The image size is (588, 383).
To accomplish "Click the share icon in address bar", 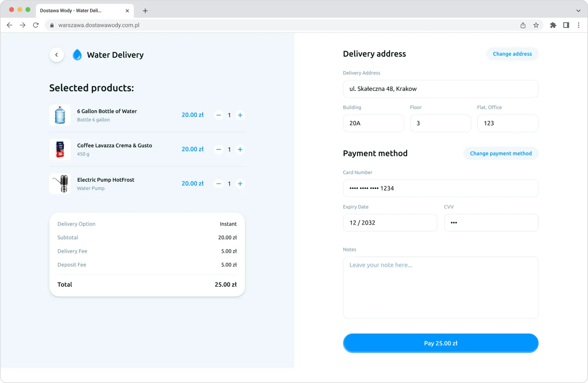I will (x=523, y=25).
